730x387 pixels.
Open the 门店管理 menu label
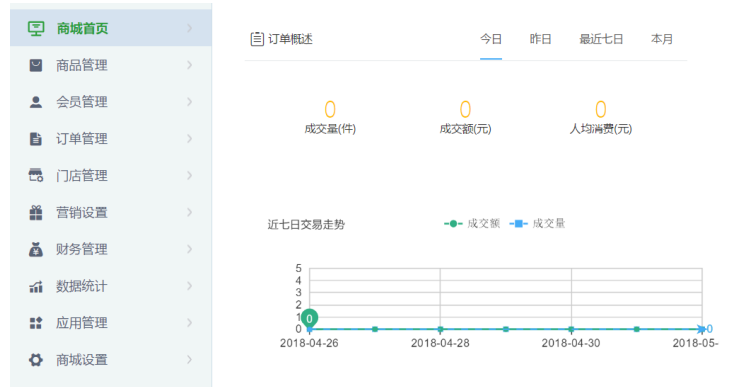tap(82, 176)
